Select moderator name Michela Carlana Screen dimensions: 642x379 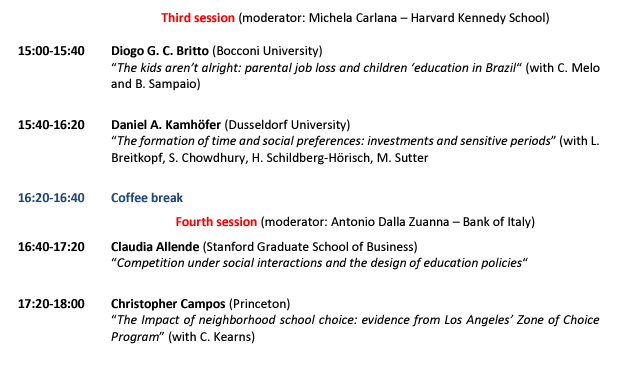(353, 18)
